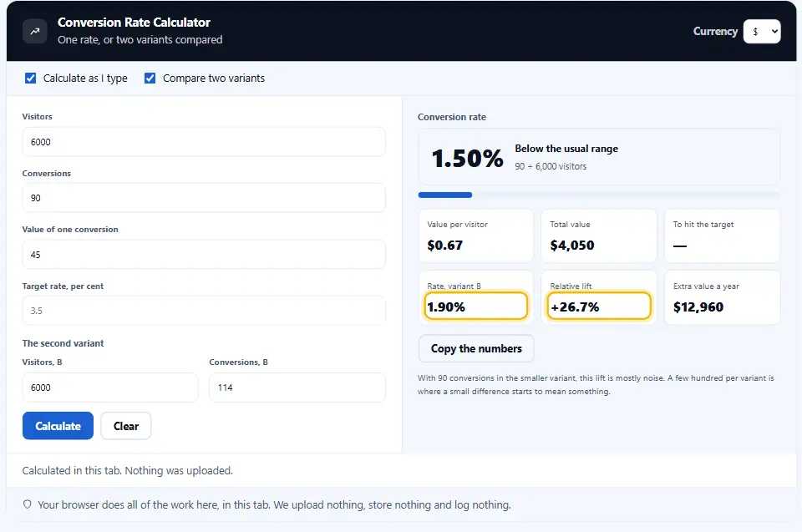Click the conversion rate progress bar
The height and width of the screenshot is (532, 802).
(599, 195)
